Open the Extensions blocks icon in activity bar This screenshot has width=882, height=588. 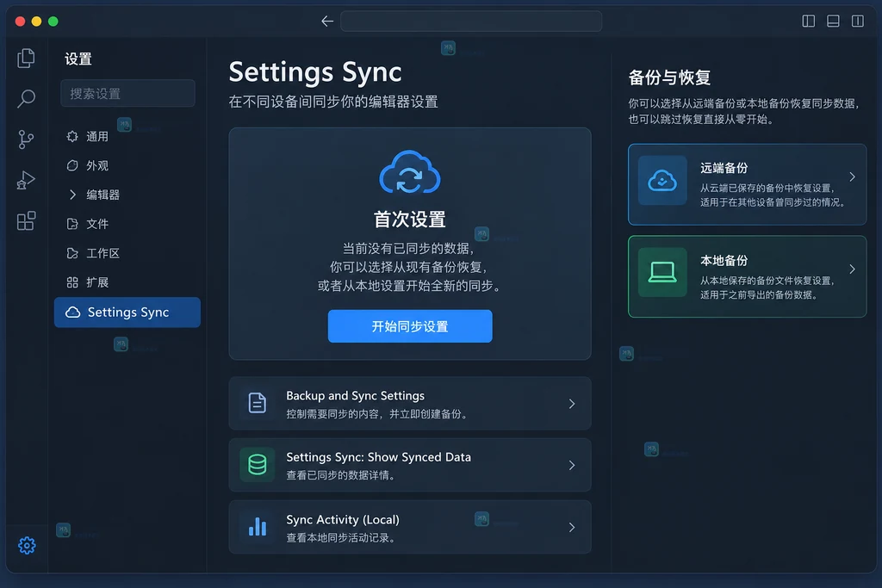pyautogui.click(x=26, y=221)
